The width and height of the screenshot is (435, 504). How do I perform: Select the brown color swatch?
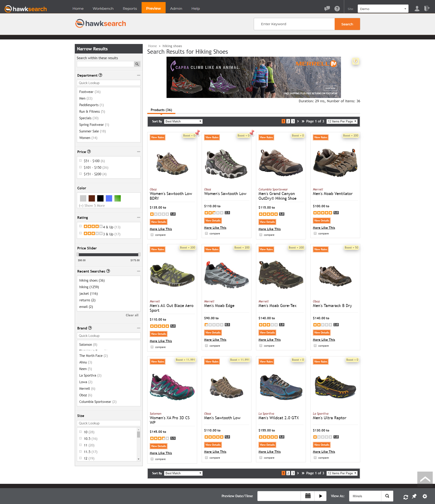pyautogui.click(x=92, y=198)
